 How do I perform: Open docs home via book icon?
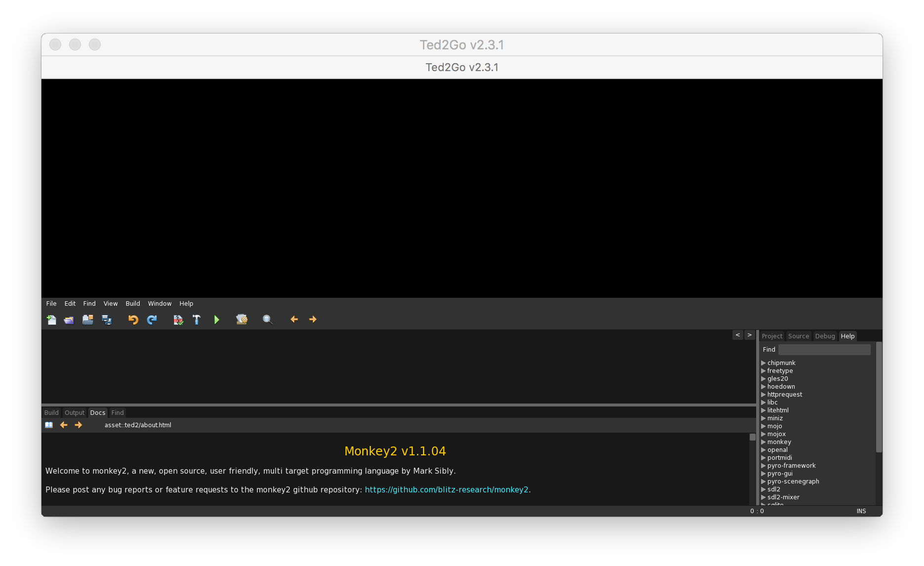coord(49,425)
